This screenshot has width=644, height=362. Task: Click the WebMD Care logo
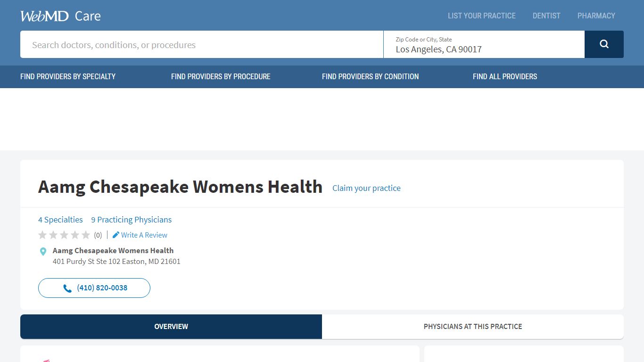(x=60, y=16)
